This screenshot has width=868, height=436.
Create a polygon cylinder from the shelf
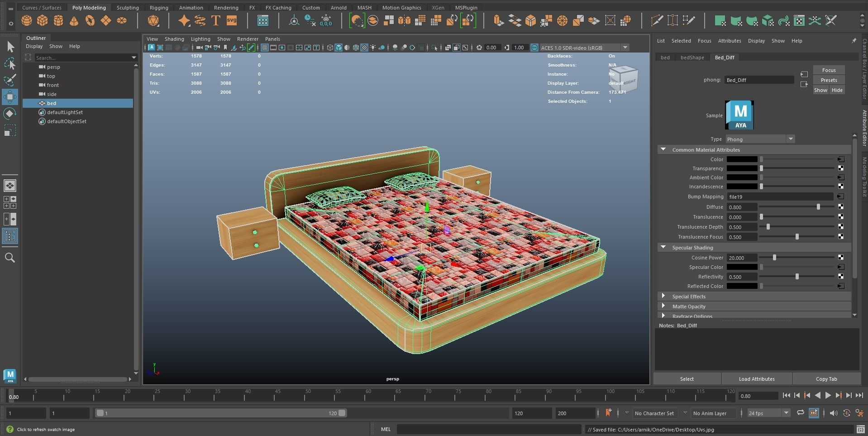tap(58, 21)
